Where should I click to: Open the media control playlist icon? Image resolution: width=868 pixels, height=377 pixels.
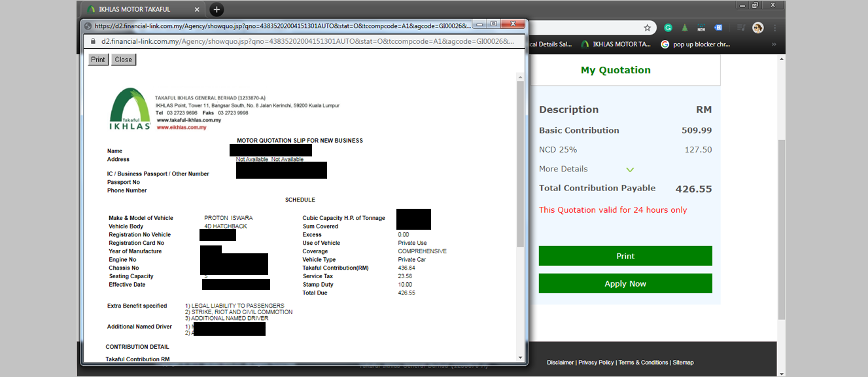(741, 27)
